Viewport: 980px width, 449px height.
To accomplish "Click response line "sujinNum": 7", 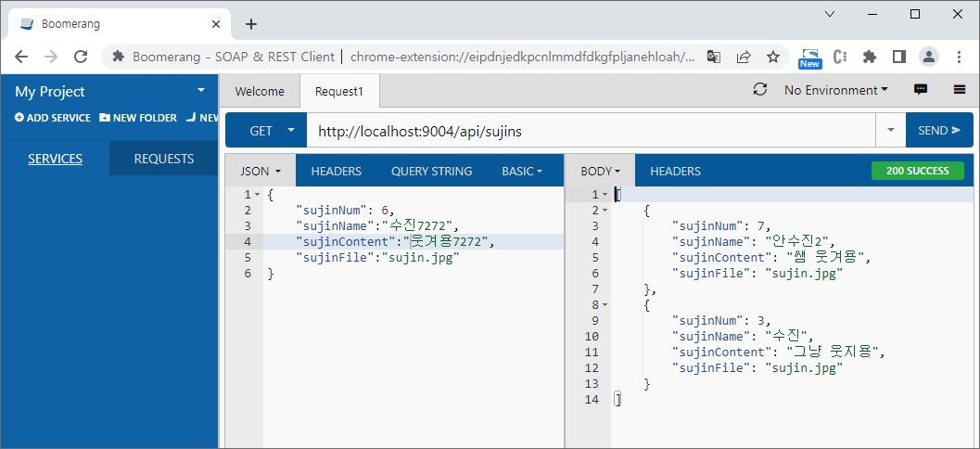I will click(x=722, y=225).
